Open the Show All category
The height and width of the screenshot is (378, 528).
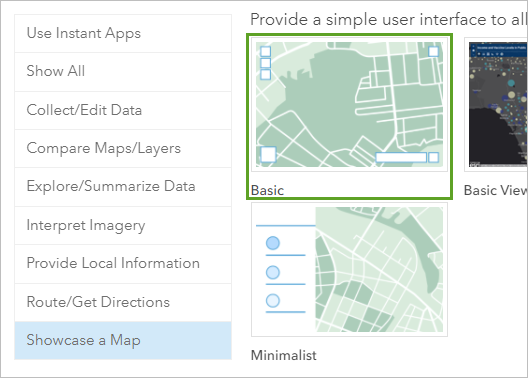tap(123, 72)
